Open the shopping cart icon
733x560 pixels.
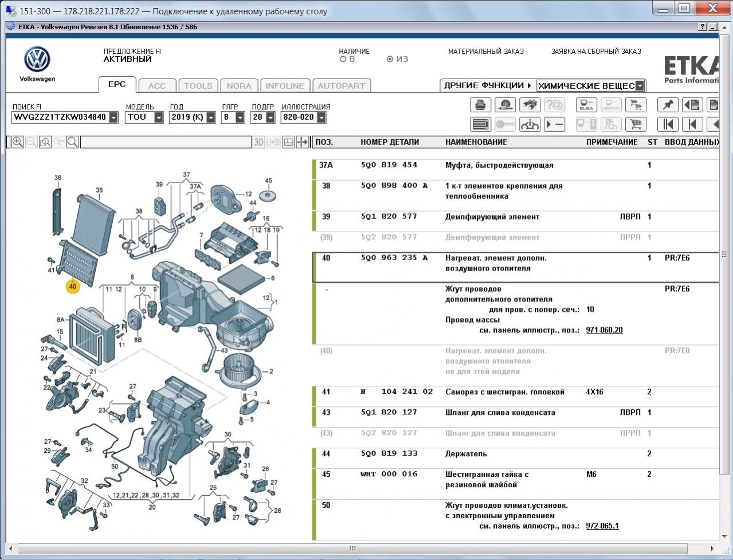[636, 124]
